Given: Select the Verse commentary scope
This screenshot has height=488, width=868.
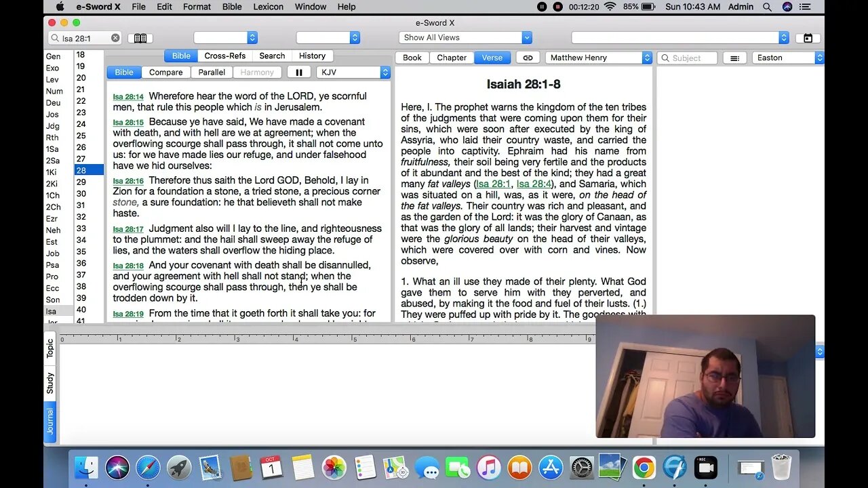Looking at the screenshot, I should pyautogui.click(x=492, y=58).
